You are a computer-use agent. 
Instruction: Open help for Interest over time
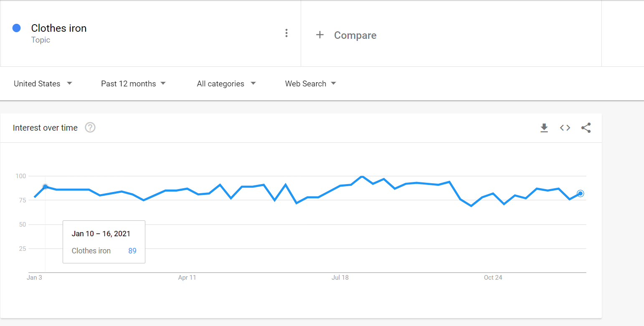pyautogui.click(x=90, y=128)
